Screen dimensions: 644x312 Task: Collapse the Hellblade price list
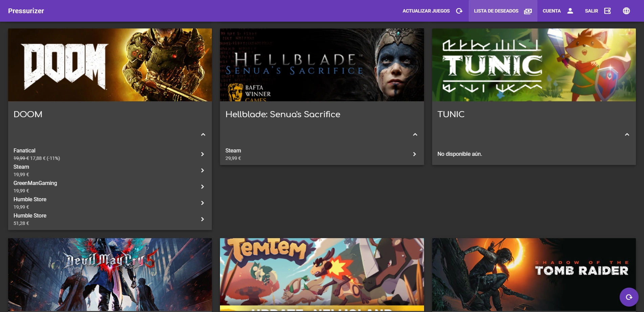(x=415, y=134)
